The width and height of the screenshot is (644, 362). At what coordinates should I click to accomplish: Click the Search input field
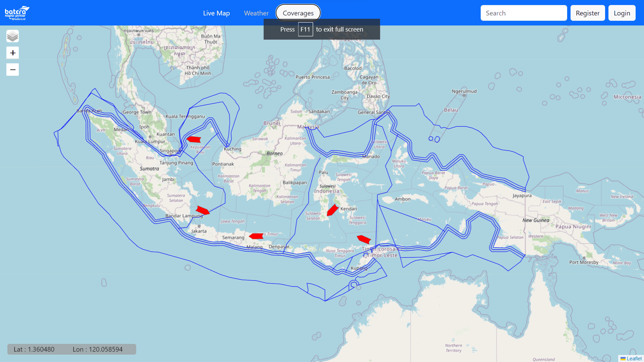coord(524,13)
